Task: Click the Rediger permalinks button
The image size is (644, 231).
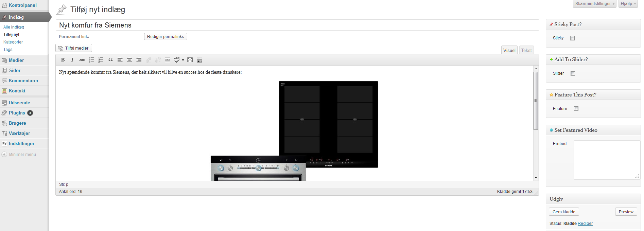Action: 166,37
